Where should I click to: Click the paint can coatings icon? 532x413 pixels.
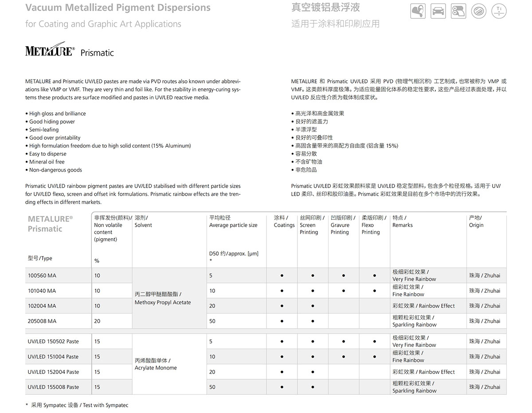pos(418,11)
